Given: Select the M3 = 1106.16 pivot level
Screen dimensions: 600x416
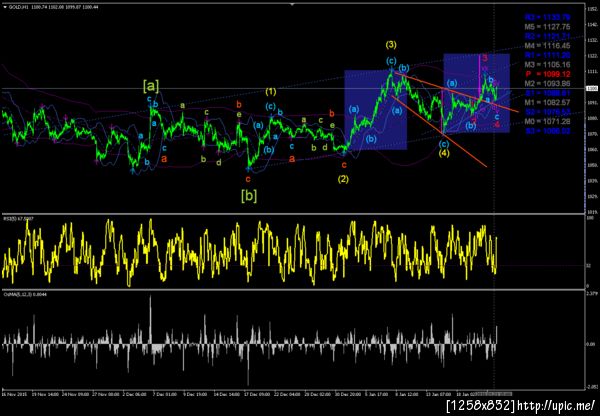Looking at the screenshot, I should 548,65.
